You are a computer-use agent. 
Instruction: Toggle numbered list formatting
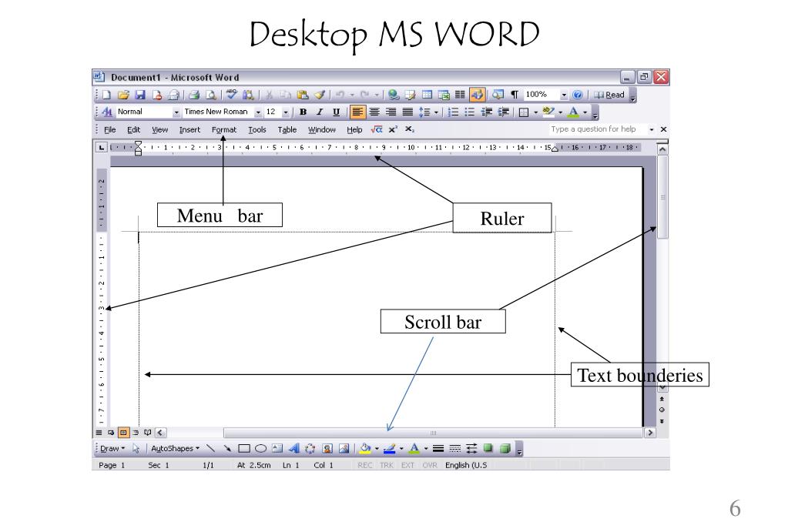coord(453,112)
